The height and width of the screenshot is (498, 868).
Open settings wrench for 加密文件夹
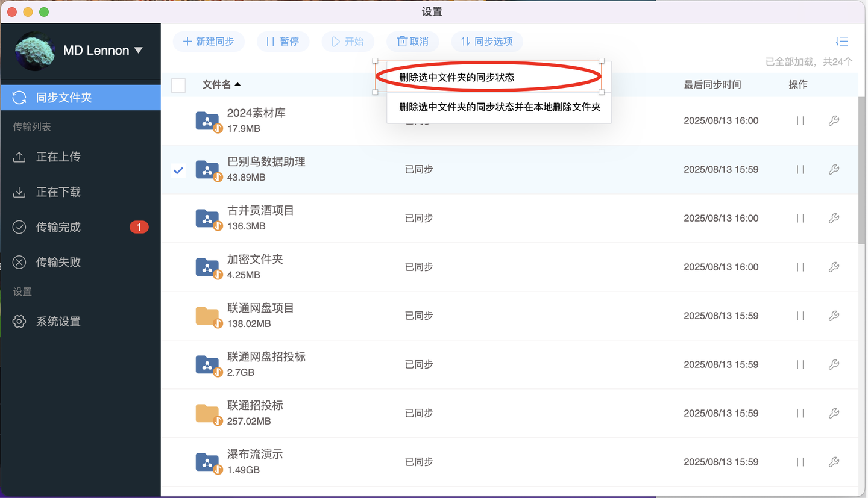pos(834,267)
